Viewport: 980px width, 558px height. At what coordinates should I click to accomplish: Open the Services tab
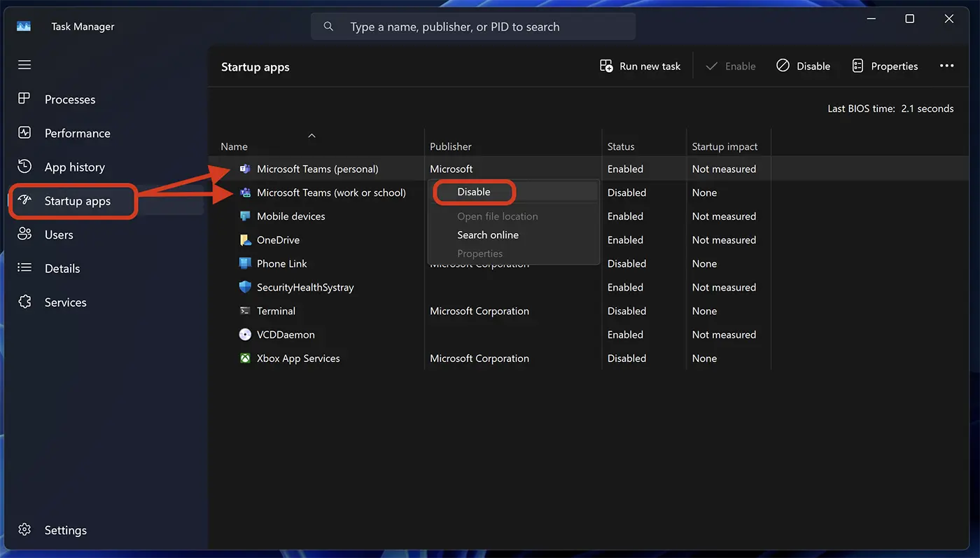click(x=66, y=302)
